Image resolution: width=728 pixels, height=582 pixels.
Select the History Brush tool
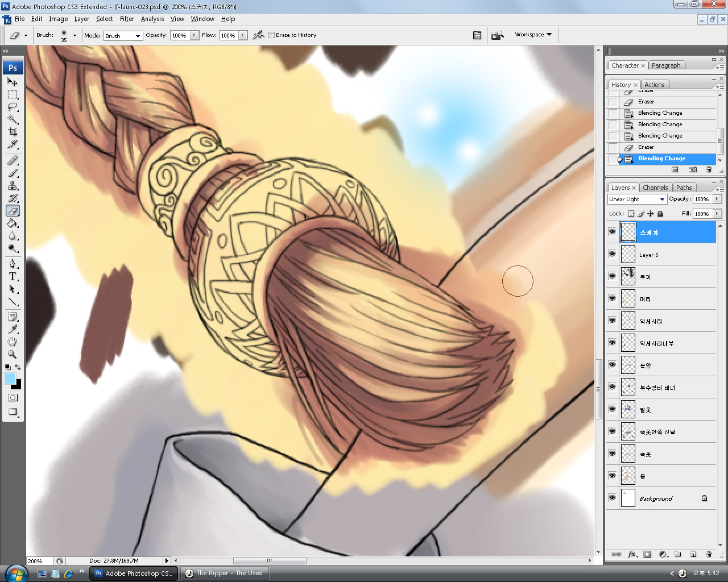click(13, 198)
